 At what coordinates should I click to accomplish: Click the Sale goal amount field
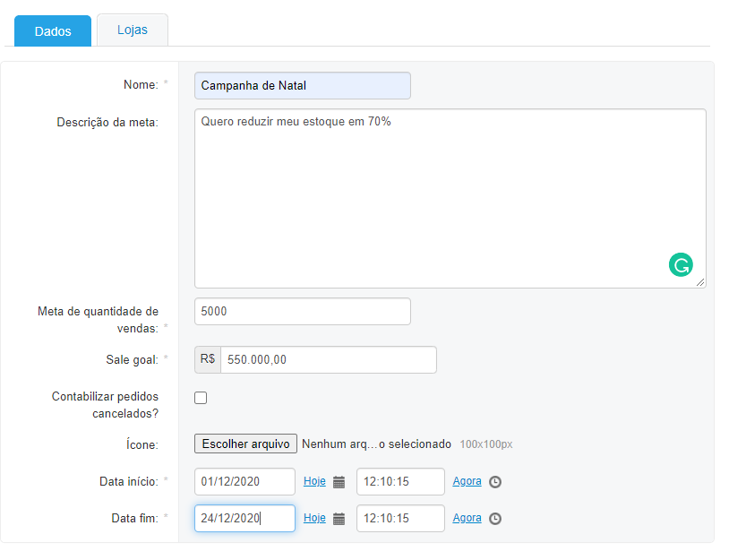[328, 359]
